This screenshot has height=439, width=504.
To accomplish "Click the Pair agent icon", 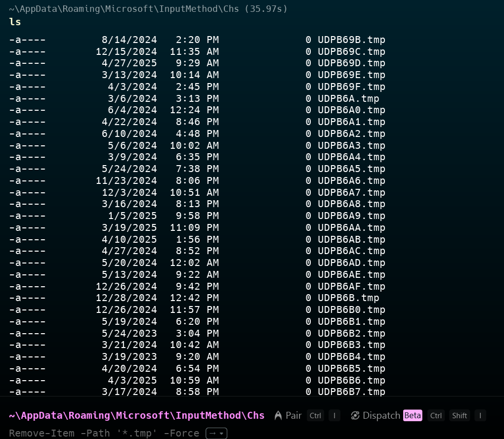I will (278, 415).
